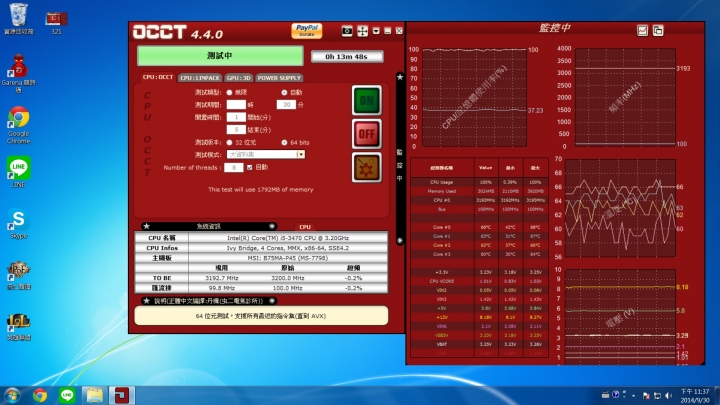Open File Explorer from the taskbar
720x405 pixels.
[x=94, y=395]
